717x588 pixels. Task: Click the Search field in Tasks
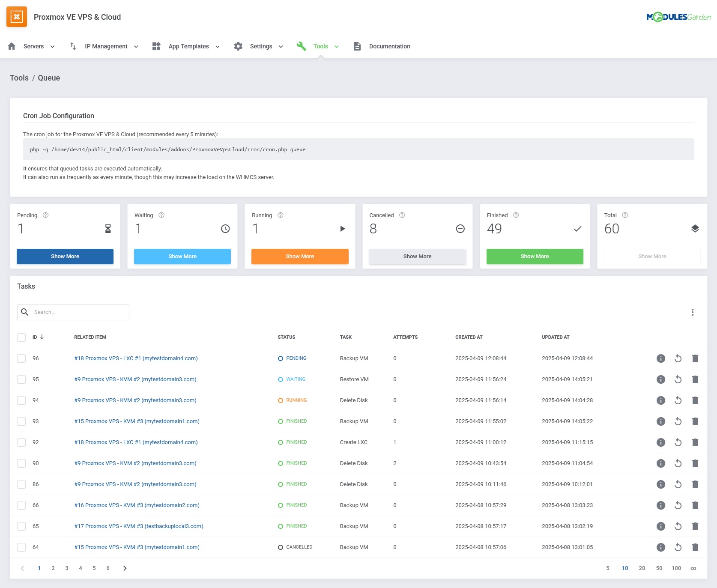pos(73,312)
